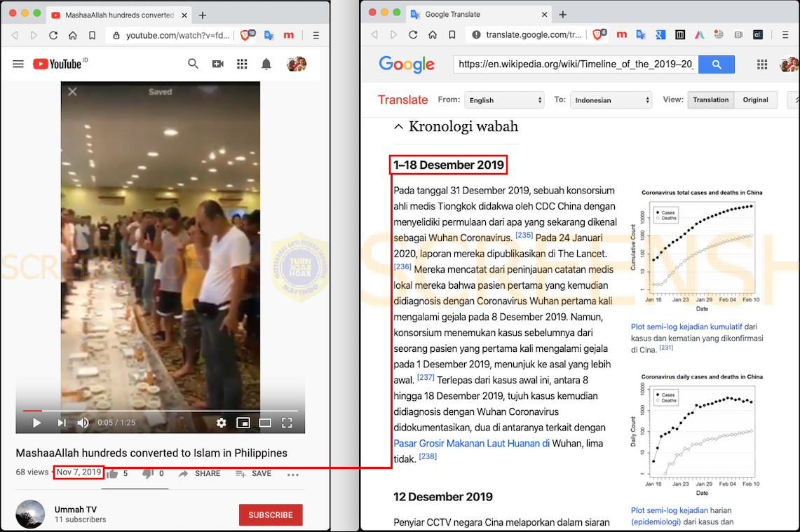The image size is (800, 532).
Task: Open citation link [237]
Action: click(x=426, y=378)
